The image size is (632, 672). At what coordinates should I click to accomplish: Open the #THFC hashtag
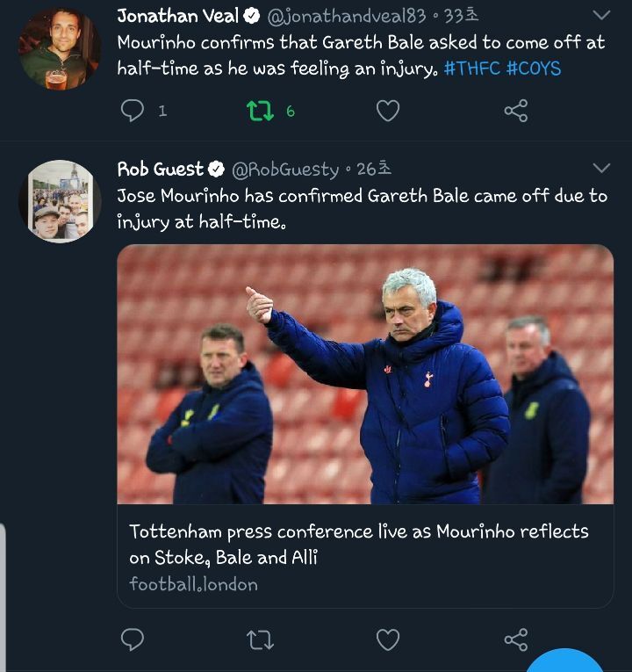(x=472, y=68)
